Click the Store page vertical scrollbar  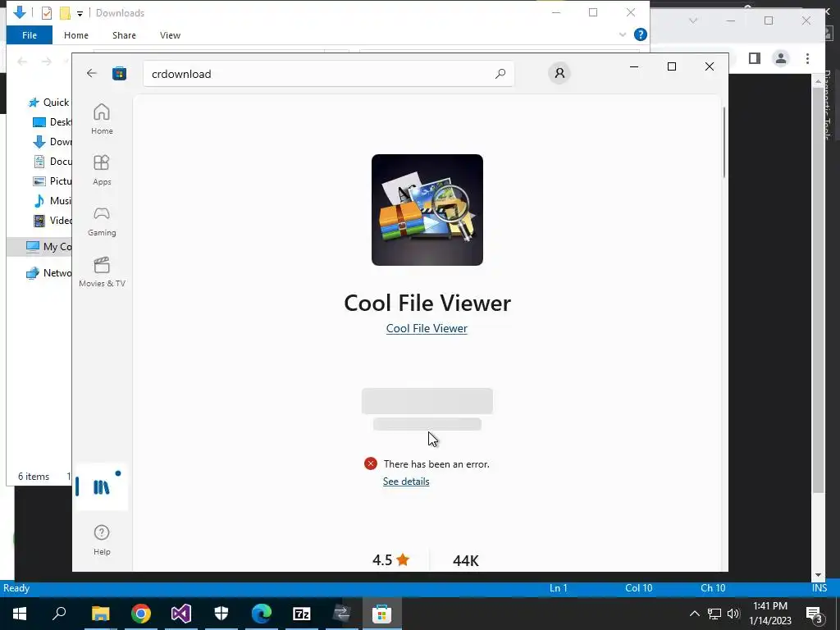(x=724, y=143)
